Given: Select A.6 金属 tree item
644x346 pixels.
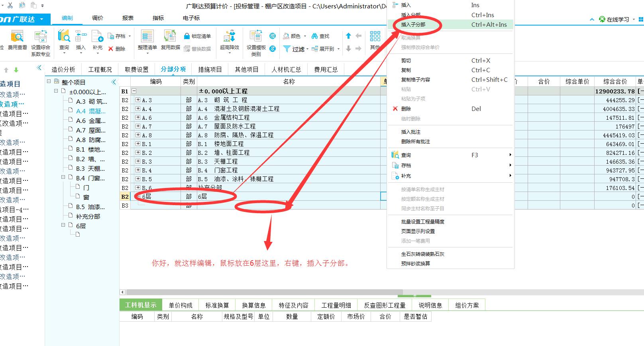Looking at the screenshot, I should pyautogui.click(x=91, y=121).
